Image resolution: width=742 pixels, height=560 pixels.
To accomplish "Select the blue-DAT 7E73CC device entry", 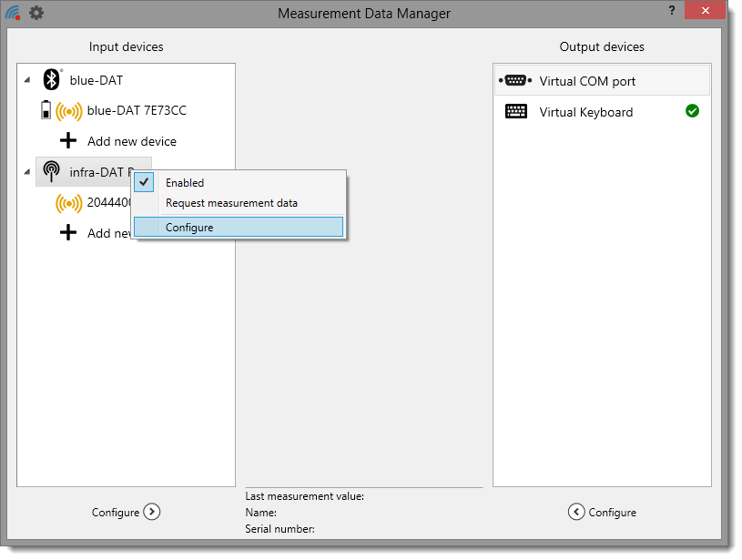I will [137, 111].
